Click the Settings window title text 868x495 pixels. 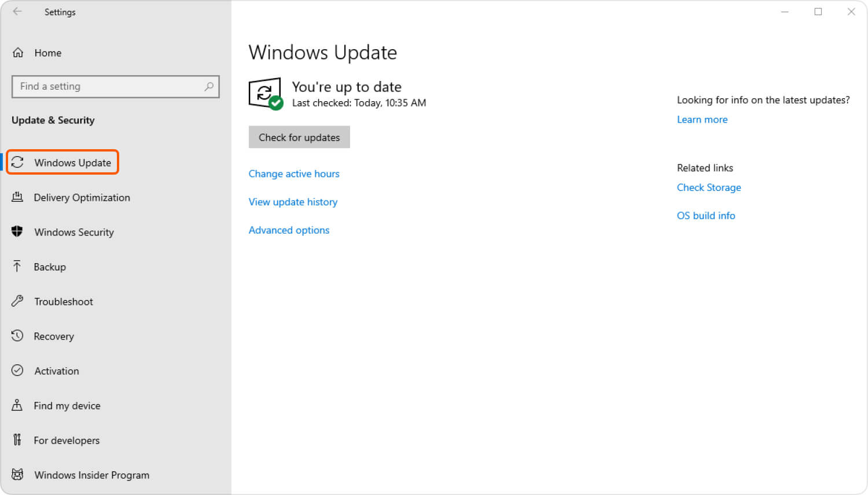point(60,12)
